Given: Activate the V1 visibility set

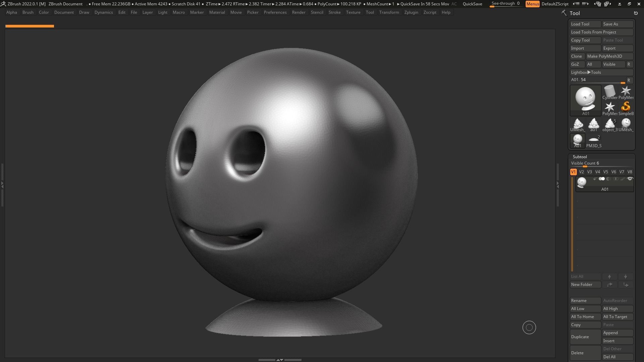Looking at the screenshot, I should click(573, 172).
